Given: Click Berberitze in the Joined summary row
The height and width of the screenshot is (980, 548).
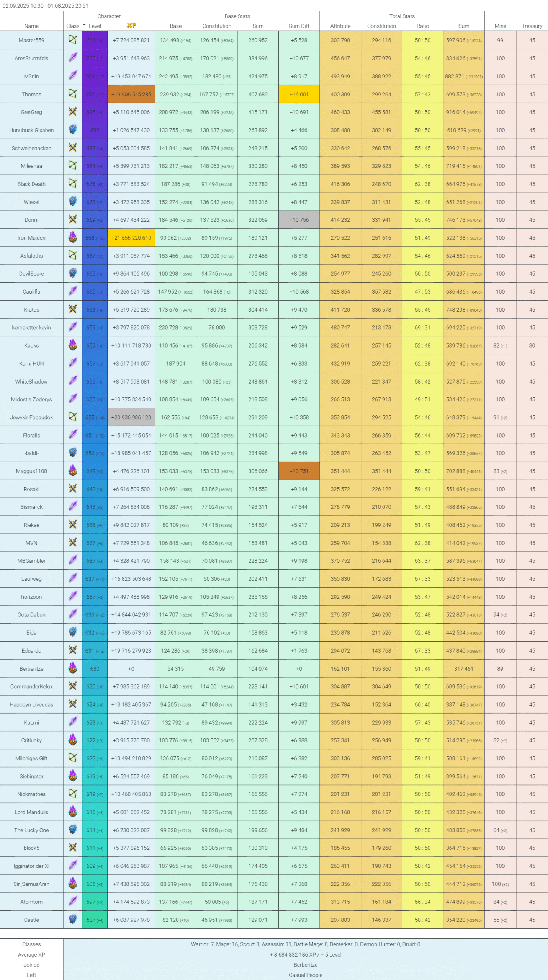Looking at the screenshot, I should (305, 965).
